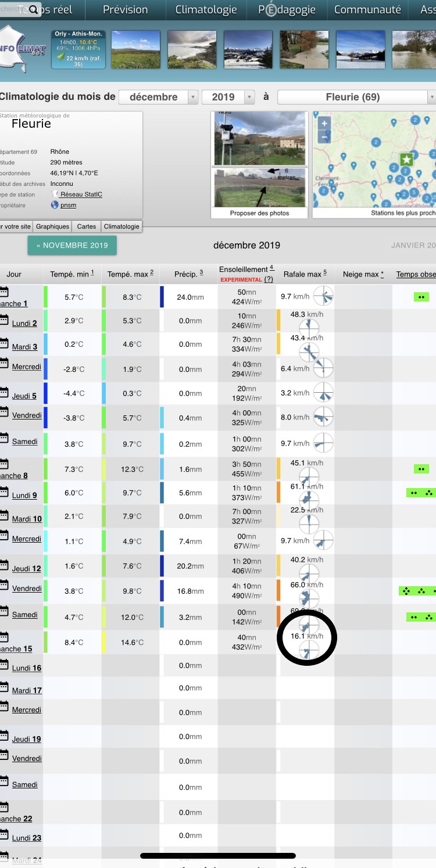Open the station dropdown showing Fleurie (69)
The width and height of the screenshot is (436, 868).
click(356, 97)
